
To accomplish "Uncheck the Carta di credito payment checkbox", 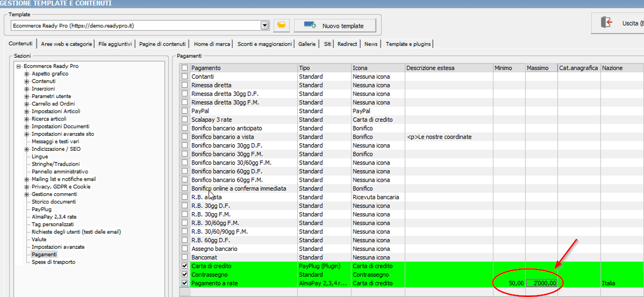I will [185, 266].
